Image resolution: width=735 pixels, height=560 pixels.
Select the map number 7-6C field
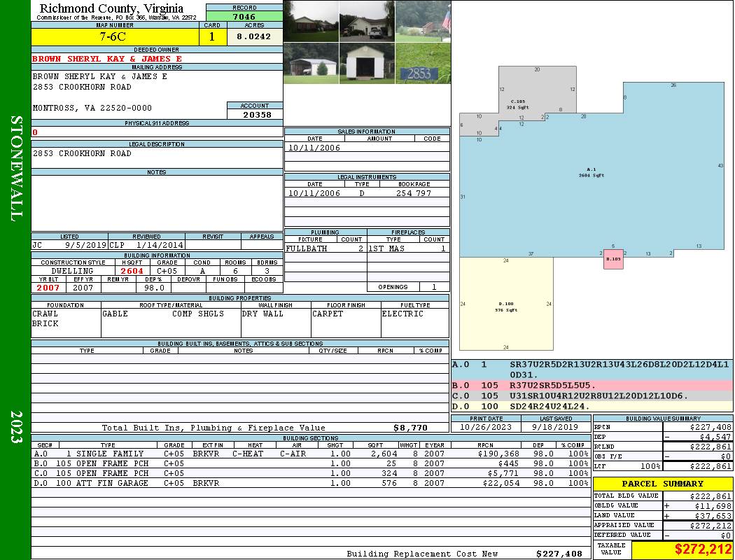tap(115, 36)
